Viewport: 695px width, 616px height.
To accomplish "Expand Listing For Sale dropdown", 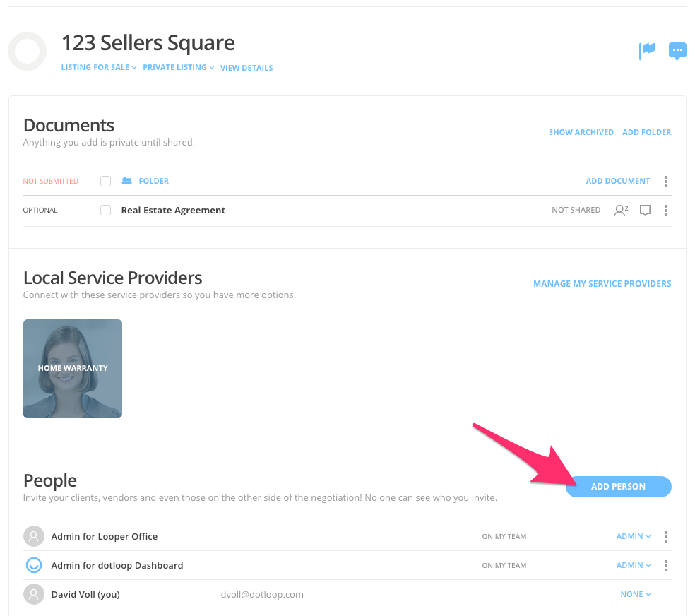I will 99,67.
